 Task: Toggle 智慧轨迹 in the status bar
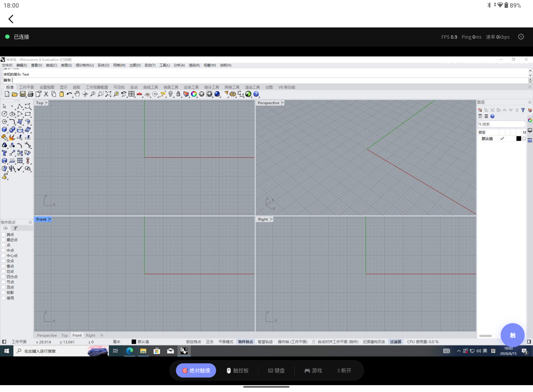point(265,342)
